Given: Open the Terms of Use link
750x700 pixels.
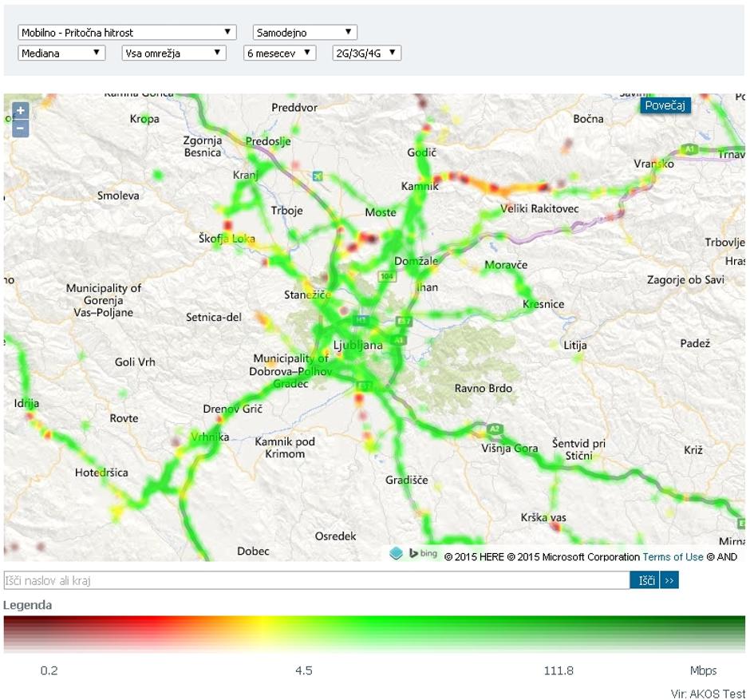Looking at the screenshot, I should coord(673,557).
